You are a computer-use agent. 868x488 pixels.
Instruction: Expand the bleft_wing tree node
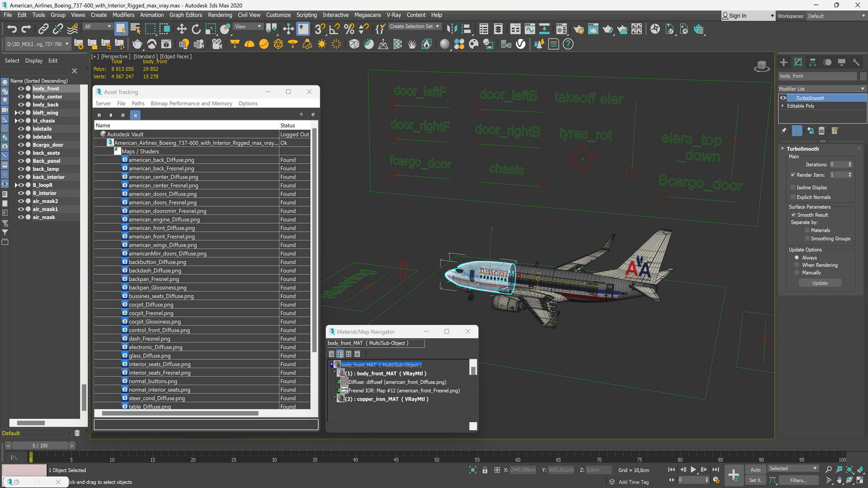click(x=16, y=113)
